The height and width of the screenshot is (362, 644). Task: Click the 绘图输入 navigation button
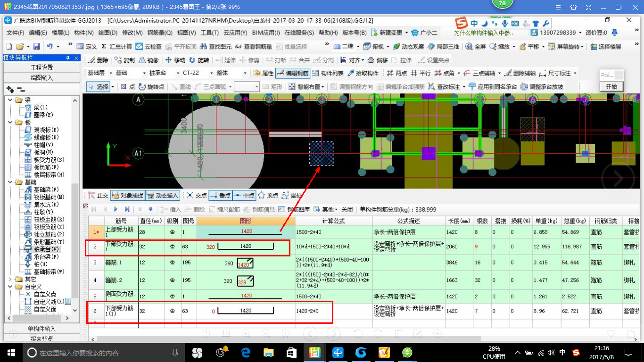point(41,77)
